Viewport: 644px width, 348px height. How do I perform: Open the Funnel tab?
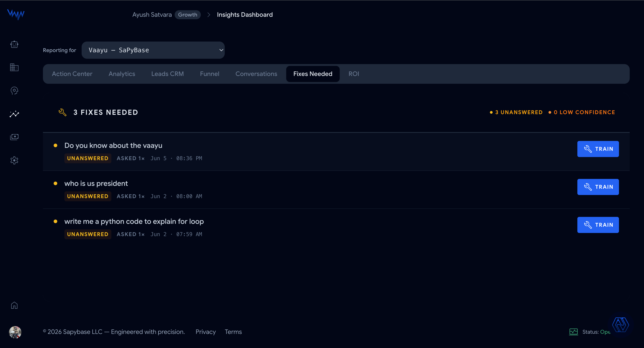210,74
